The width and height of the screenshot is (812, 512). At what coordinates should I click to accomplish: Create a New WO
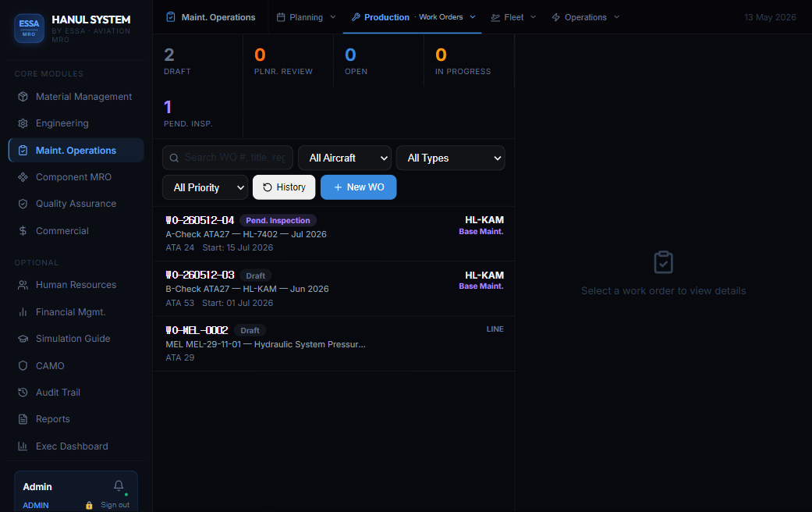358,187
